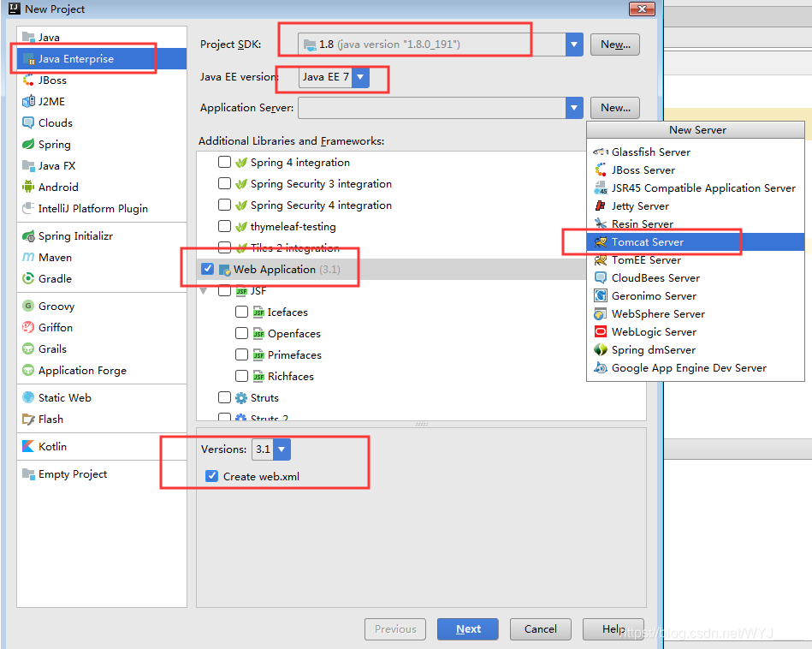Choose WebSphere Server menu entry
This screenshot has width=812, height=649.
[696, 314]
